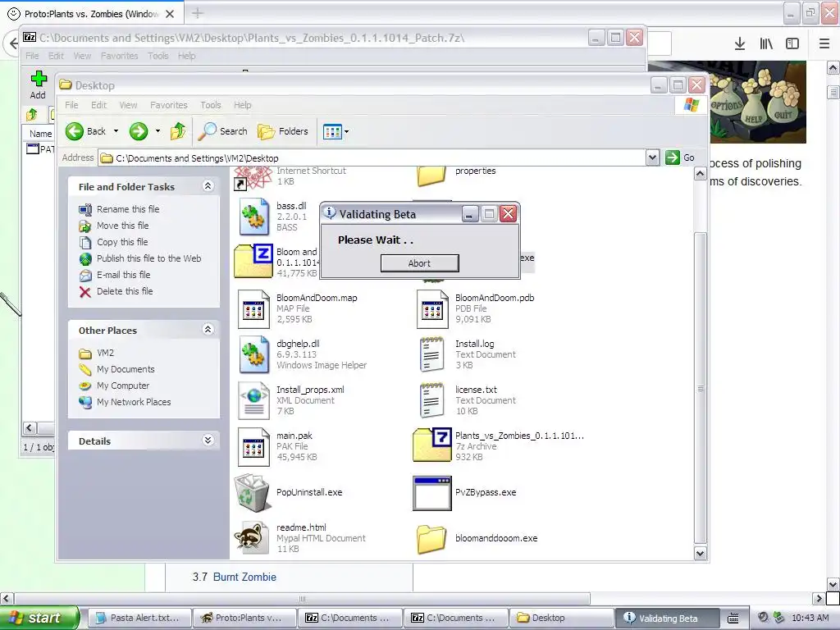The height and width of the screenshot is (630, 840).
Task: Click Delete this file
Action: click(x=125, y=291)
